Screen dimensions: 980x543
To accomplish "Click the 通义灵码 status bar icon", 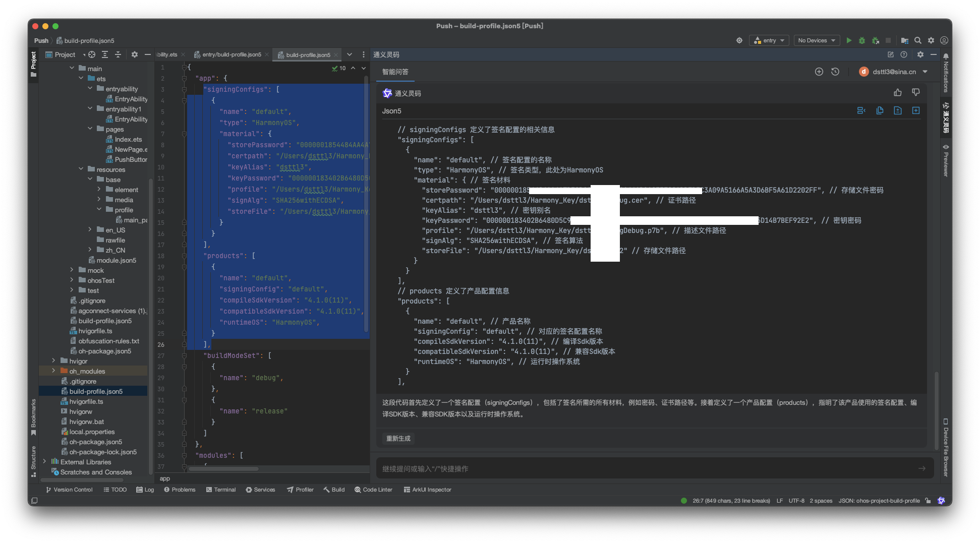I will pyautogui.click(x=941, y=501).
